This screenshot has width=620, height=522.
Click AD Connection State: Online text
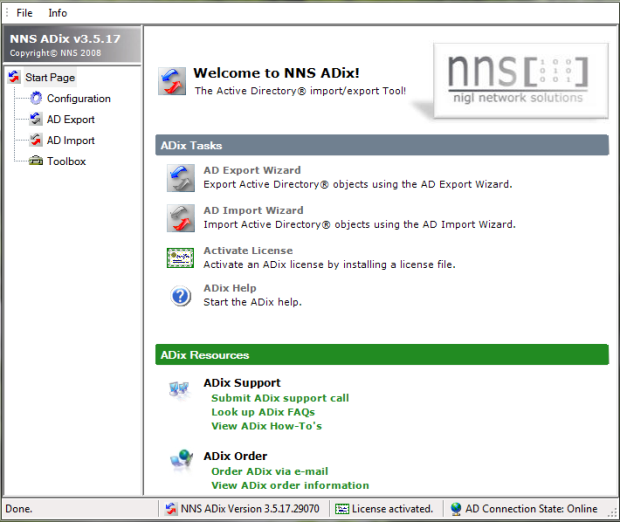click(x=531, y=509)
